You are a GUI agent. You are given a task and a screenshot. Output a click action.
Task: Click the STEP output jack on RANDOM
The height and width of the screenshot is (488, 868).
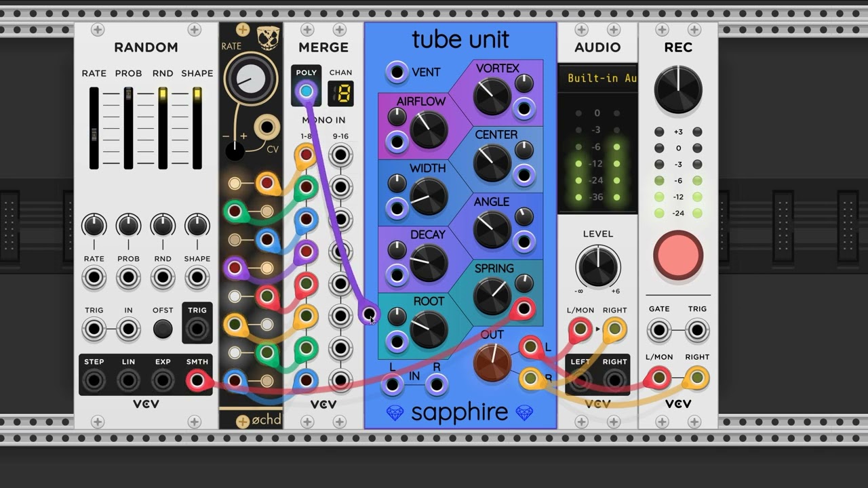pyautogui.click(x=94, y=381)
